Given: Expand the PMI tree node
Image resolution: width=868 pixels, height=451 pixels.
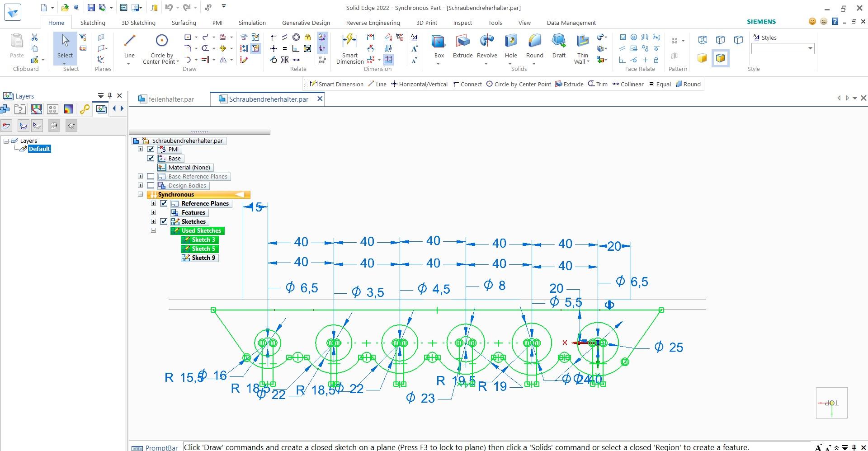Looking at the screenshot, I should point(140,149).
